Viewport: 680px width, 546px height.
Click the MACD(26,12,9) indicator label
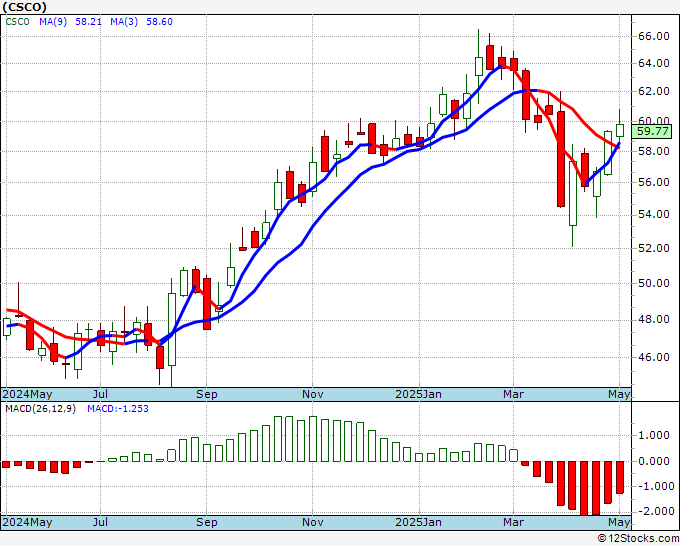[x=40, y=409]
